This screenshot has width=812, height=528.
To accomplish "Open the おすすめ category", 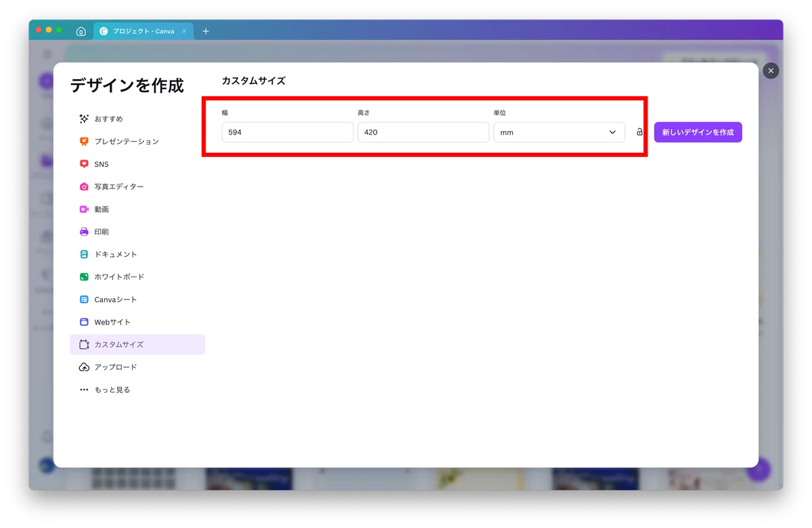I will [137, 119].
